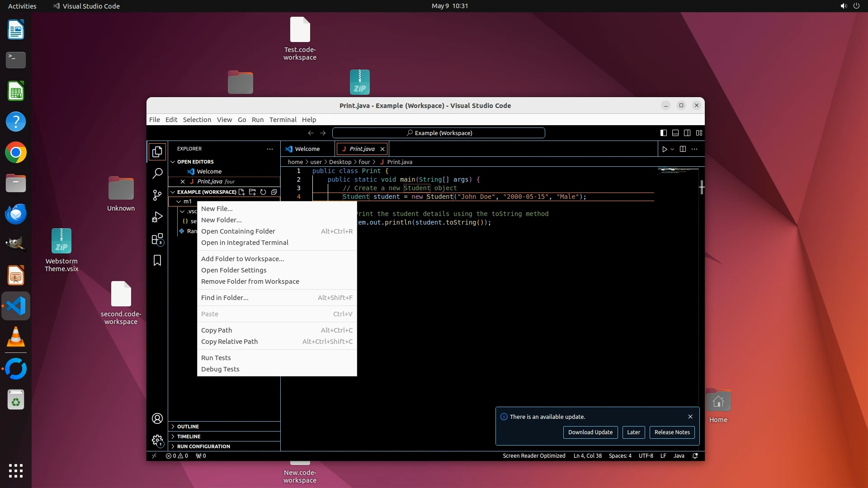Open the Run and Debug view
The width and height of the screenshot is (868, 488).
[157, 217]
